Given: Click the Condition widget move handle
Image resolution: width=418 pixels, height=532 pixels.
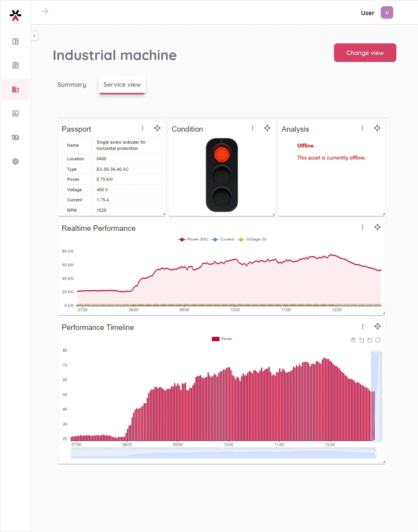Looking at the screenshot, I should coord(267,128).
